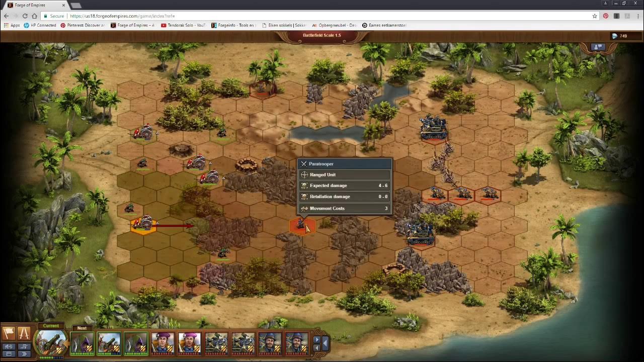This screenshot has width=644, height=362.
Task: Select the Current unit cannon portrait
Action: (51, 342)
